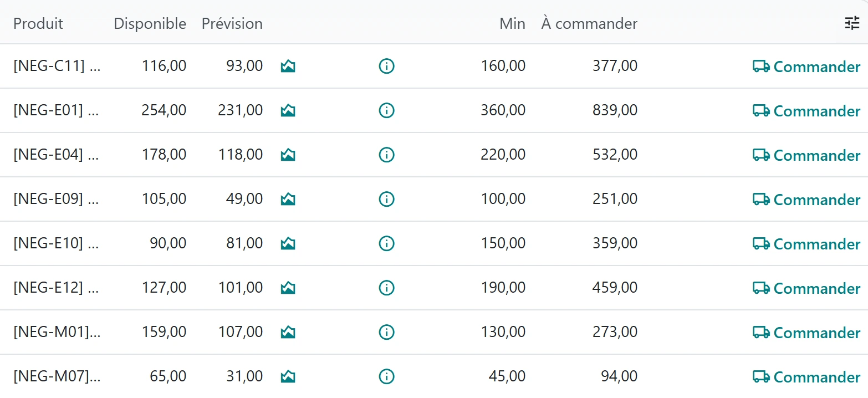This screenshot has height=398, width=868.
Task: Edit À commander value 839,00
Action: 615,110
